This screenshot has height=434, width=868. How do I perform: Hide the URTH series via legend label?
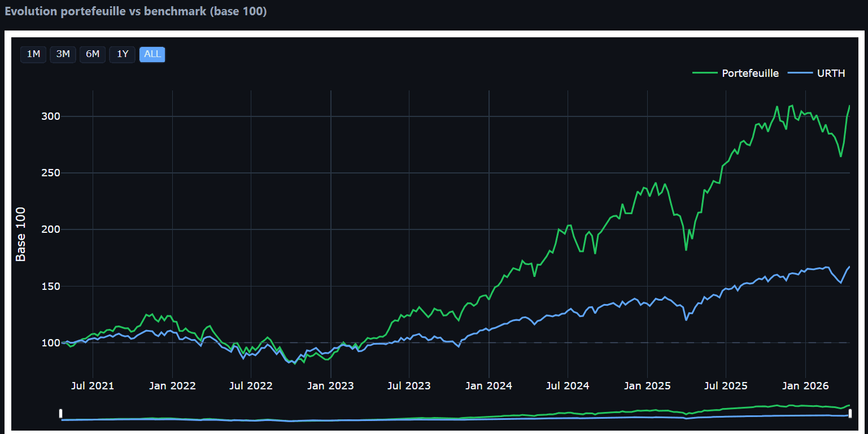(831, 73)
